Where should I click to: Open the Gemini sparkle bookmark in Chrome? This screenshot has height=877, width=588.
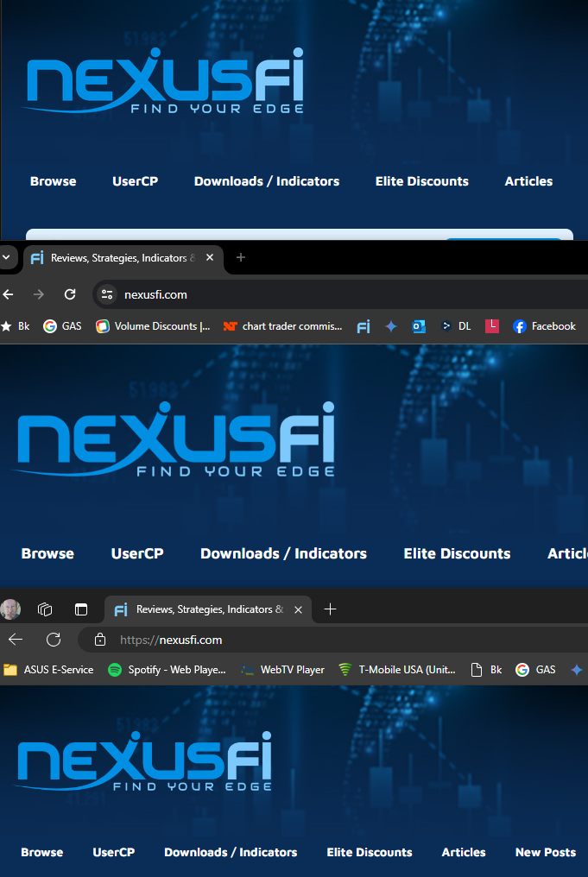click(x=391, y=326)
